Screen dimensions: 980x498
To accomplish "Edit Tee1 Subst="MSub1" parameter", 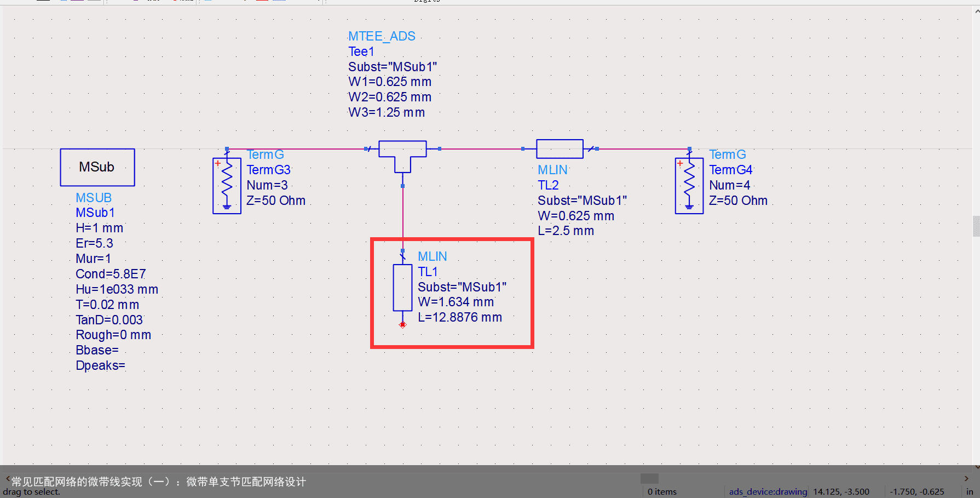I will click(x=393, y=67).
